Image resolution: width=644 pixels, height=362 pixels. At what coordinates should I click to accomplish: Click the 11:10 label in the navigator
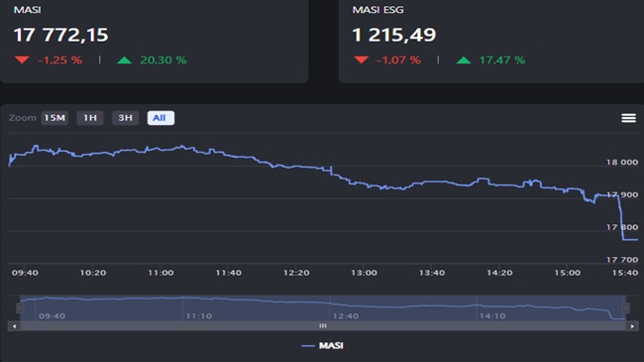pyautogui.click(x=199, y=316)
